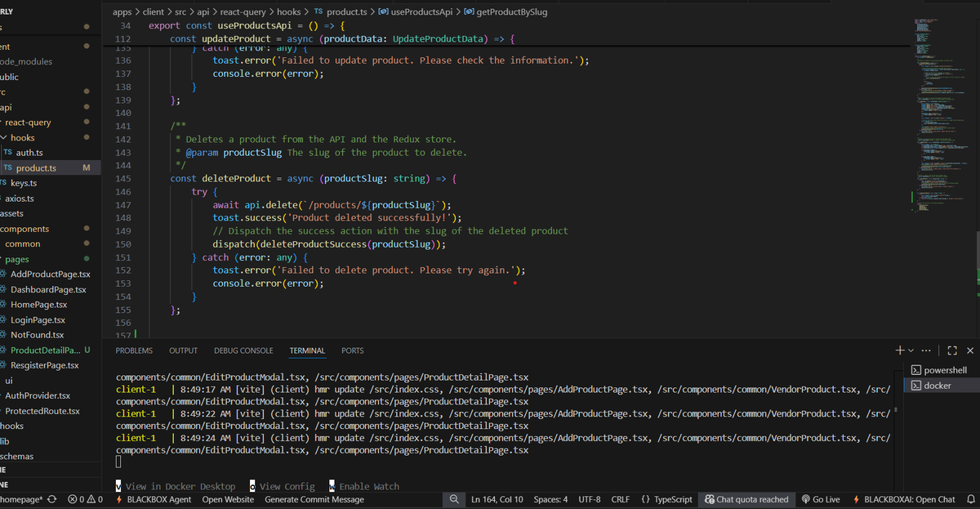
Task: Switch to the DEBUG CONSOLE tab
Action: (x=243, y=350)
